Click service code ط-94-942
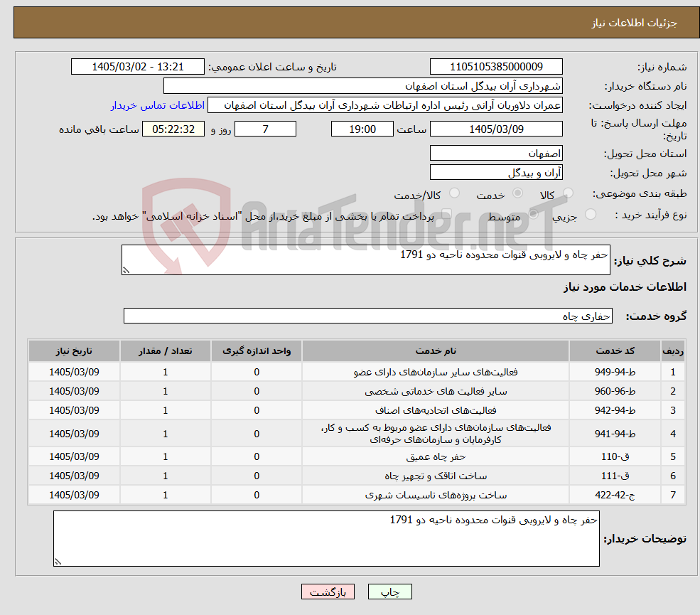The height and width of the screenshot is (615, 700). [x=615, y=410]
